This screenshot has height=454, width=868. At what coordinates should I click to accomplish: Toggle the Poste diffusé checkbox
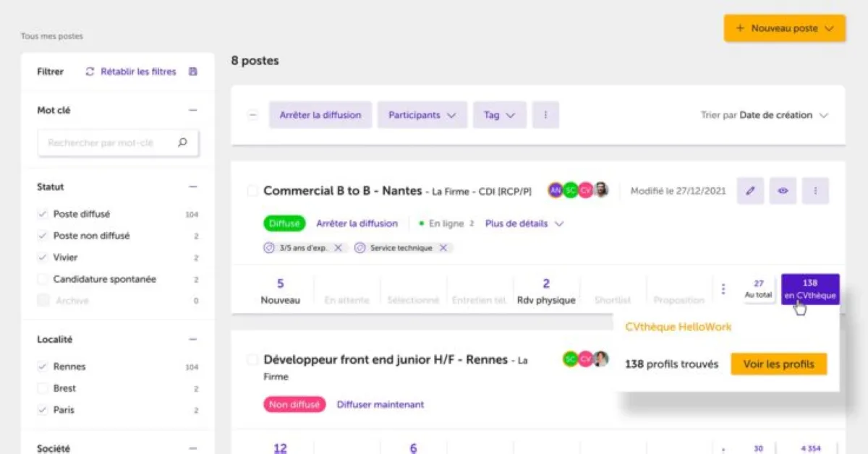[43, 214]
